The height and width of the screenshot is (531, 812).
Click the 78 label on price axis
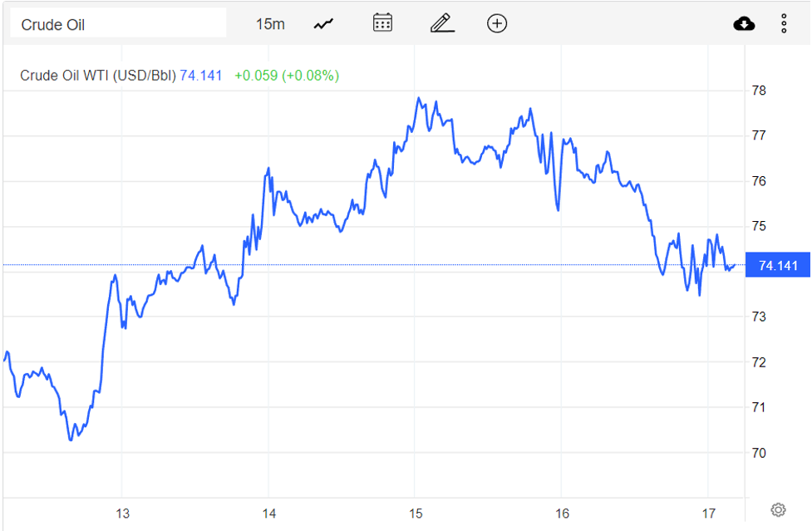click(x=759, y=91)
